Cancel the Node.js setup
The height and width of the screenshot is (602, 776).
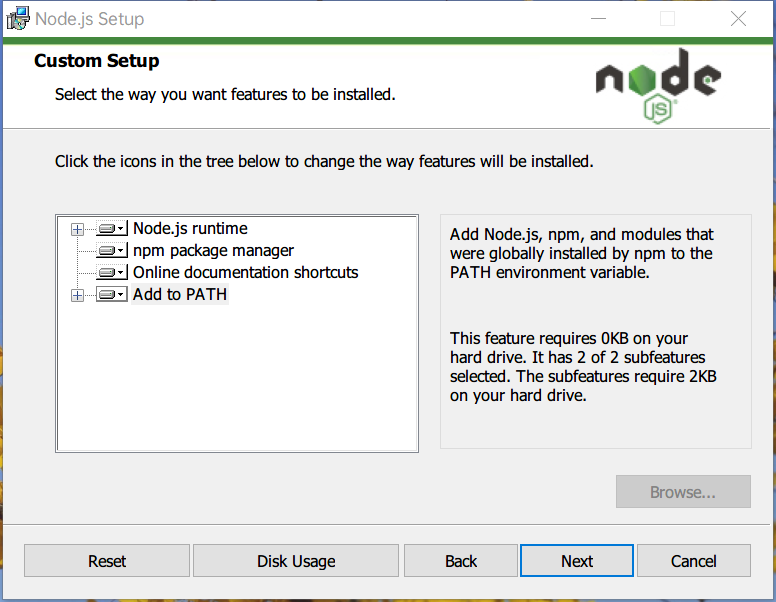coord(694,561)
